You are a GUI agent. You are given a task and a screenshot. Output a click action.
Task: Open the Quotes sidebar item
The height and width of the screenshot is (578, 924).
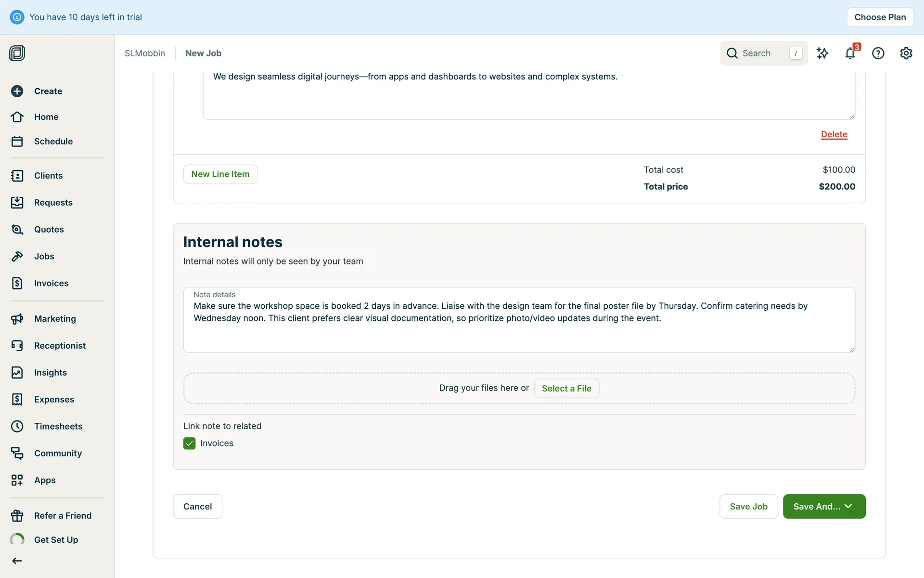tap(49, 229)
